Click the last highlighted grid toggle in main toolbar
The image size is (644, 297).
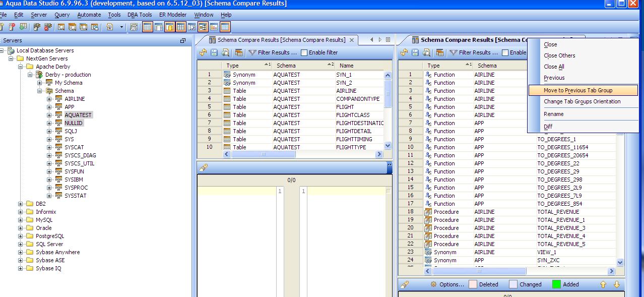point(225,27)
